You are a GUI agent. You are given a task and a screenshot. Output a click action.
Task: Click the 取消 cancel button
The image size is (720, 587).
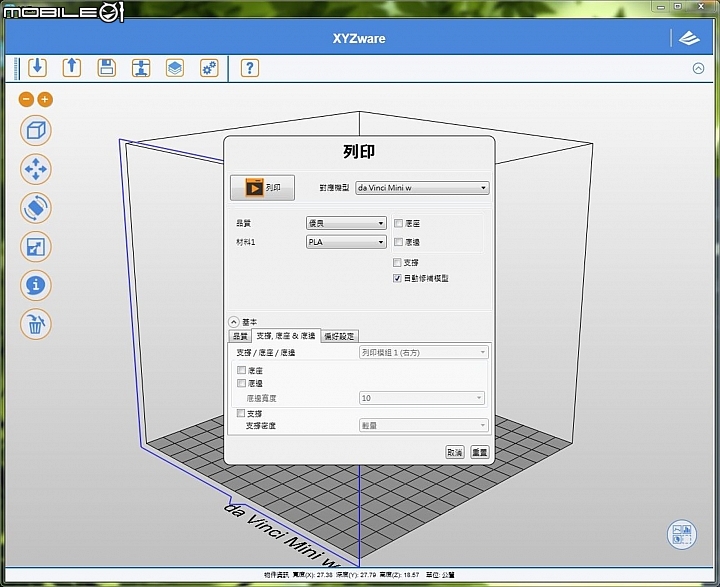click(455, 452)
